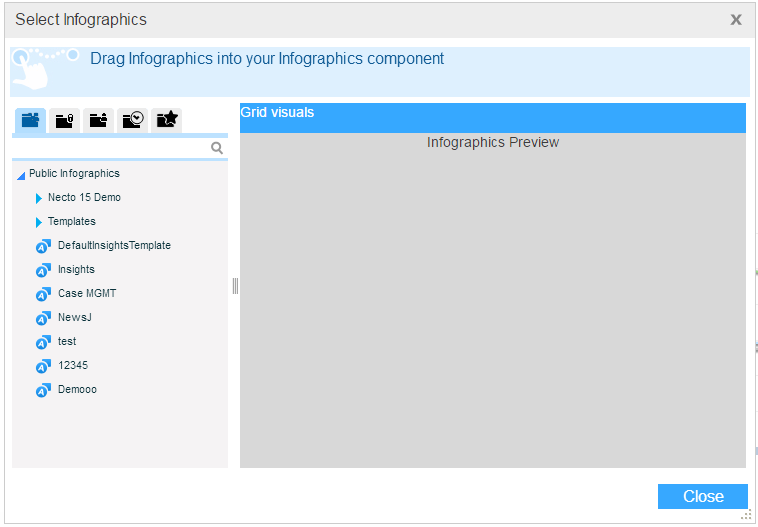The height and width of the screenshot is (527, 758).
Task: Choose the NewsJ infographic item
Action: click(74, 318)
